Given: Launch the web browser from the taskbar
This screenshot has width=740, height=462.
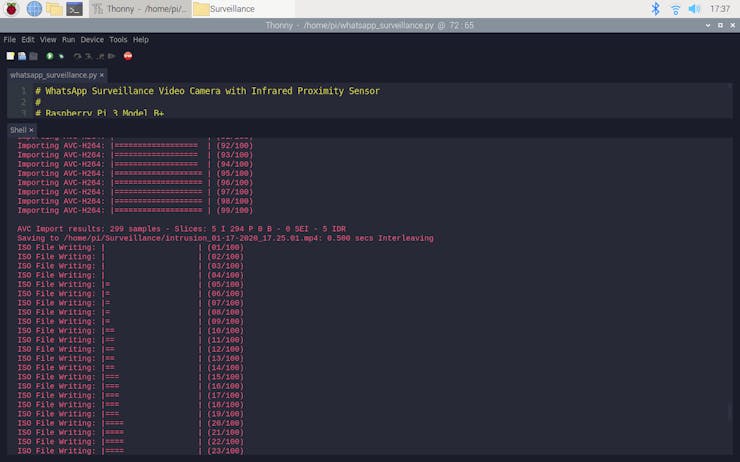Looking at the screenshot, I should [34, 9].
